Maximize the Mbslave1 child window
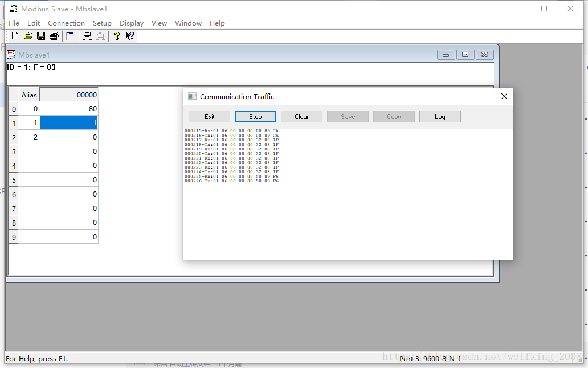The width and height of the screenshot is (588, 368). [465, 55]
